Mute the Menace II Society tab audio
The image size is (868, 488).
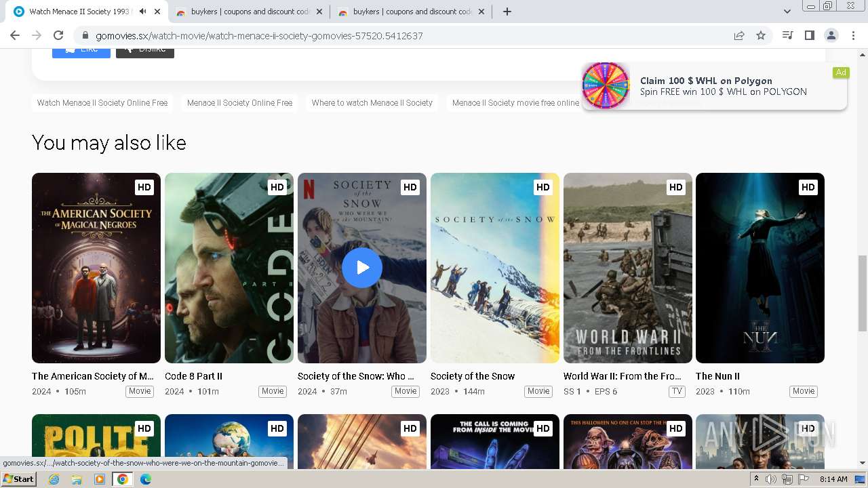(142, 12)
